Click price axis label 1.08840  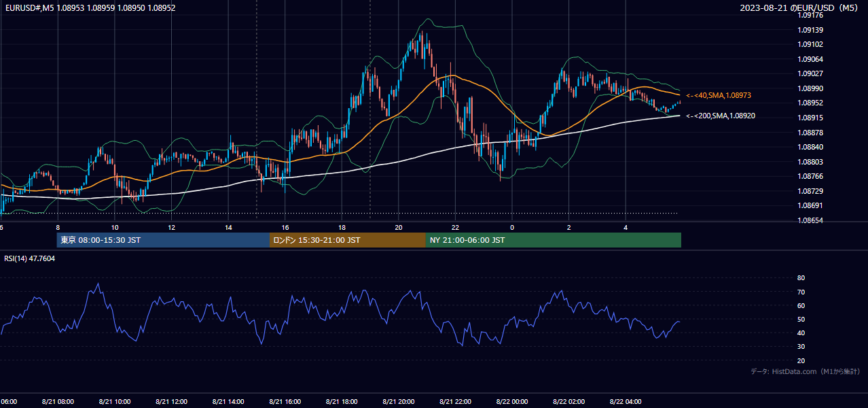[810, 147]
